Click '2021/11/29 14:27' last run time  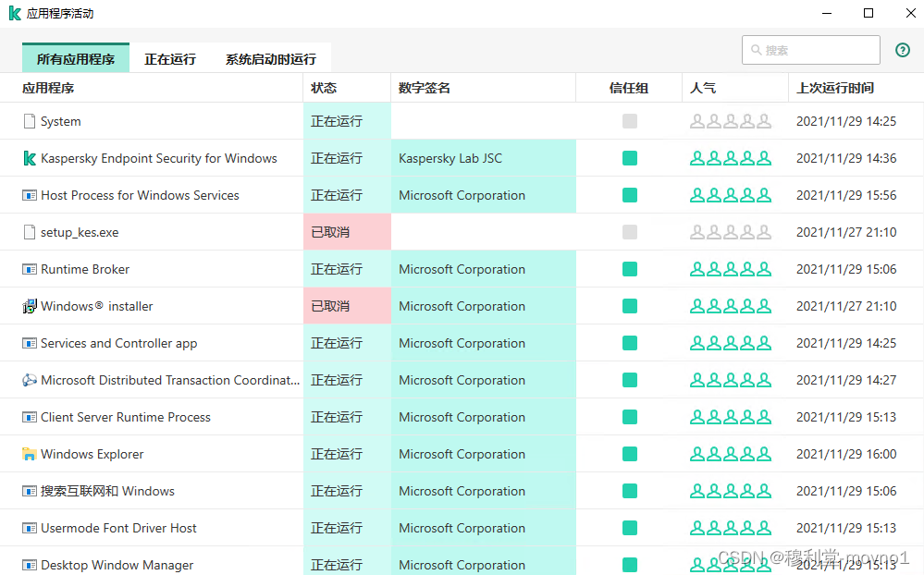tap(846, 380)
